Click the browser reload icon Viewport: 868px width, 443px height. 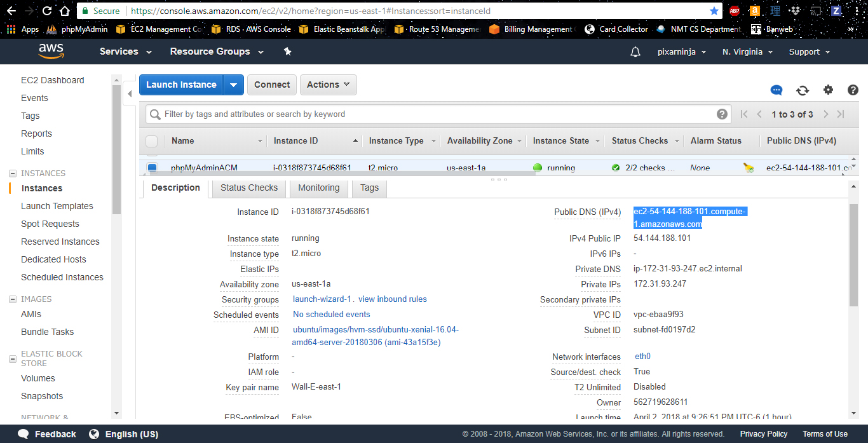coord(47,11)
